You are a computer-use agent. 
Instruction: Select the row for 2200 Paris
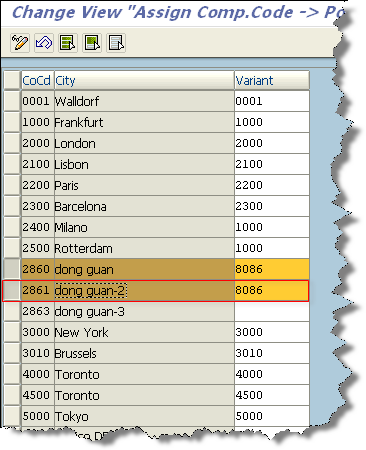(x=12, y=185)
